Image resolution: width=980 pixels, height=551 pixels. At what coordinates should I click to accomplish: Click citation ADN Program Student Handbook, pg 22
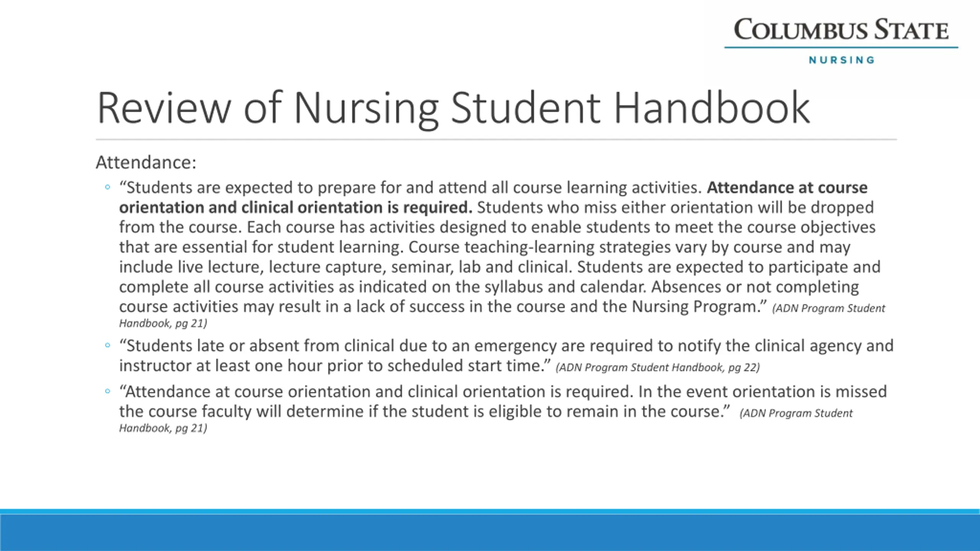[x=658, y=367]
